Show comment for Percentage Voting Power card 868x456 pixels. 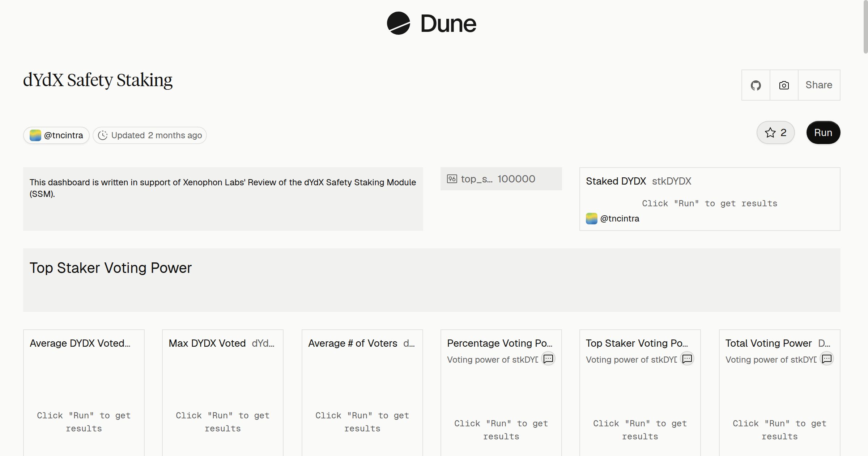(548, 359)
